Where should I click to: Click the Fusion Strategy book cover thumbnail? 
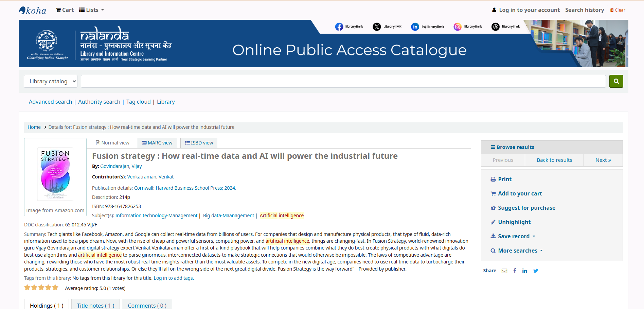[x=55, y=174]
